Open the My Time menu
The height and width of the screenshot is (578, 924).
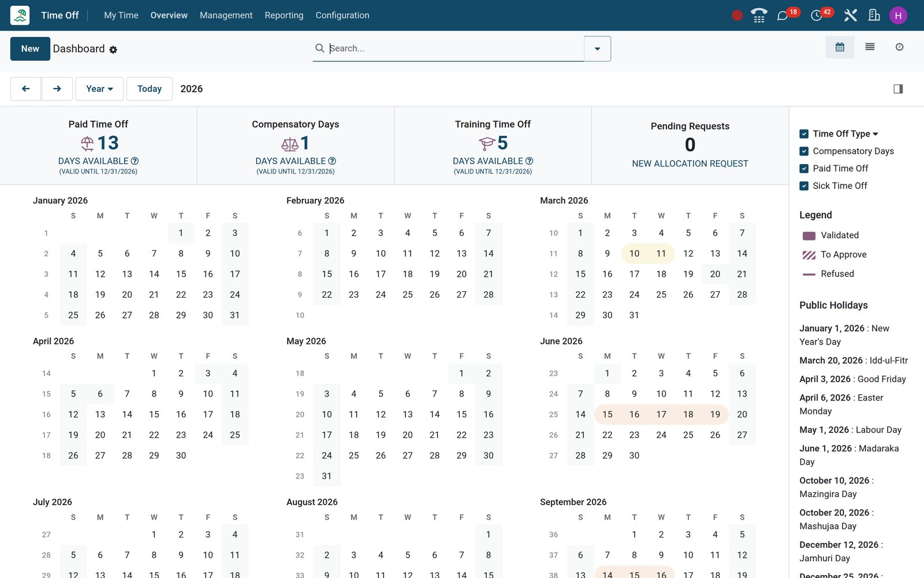121,16
